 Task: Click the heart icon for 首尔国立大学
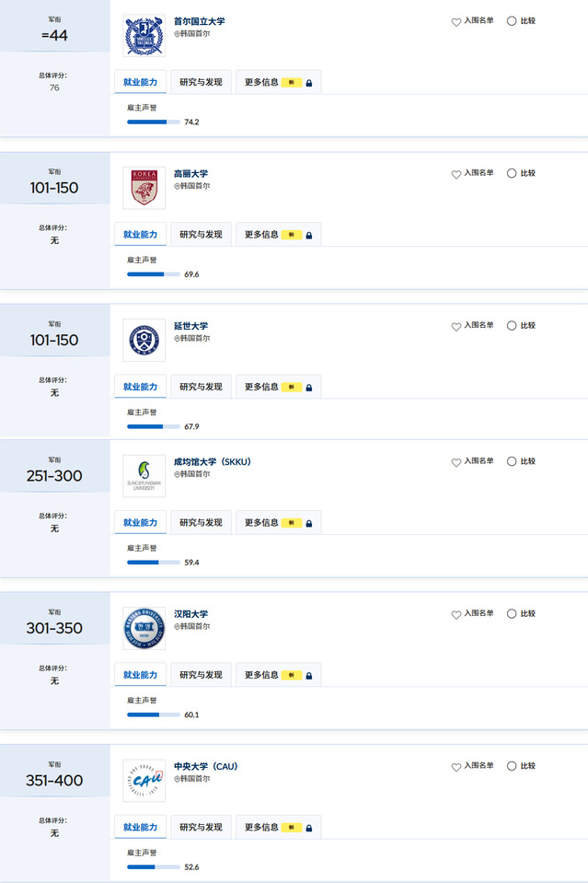455,22
